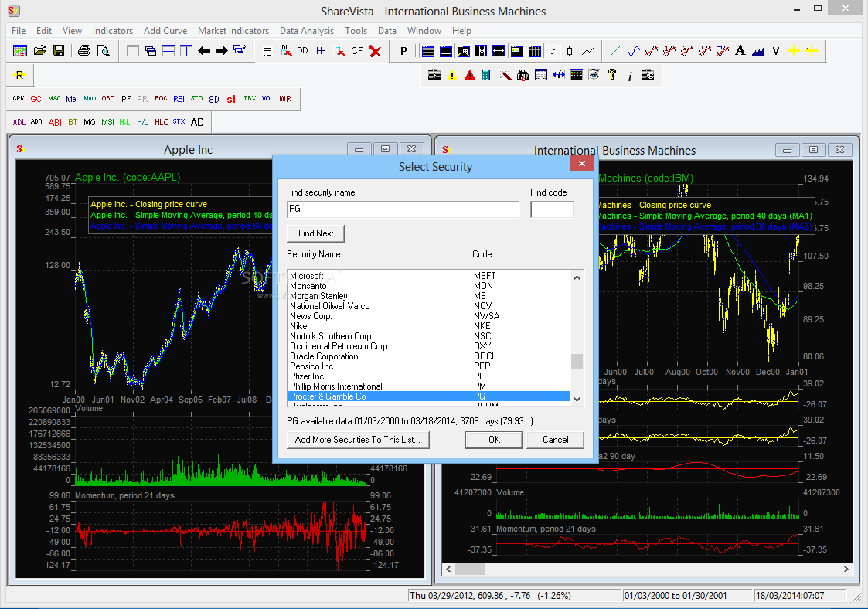The image size is (868, 609).
Task: Click the security list scroll-down arrow
Action: click(577, 399)
